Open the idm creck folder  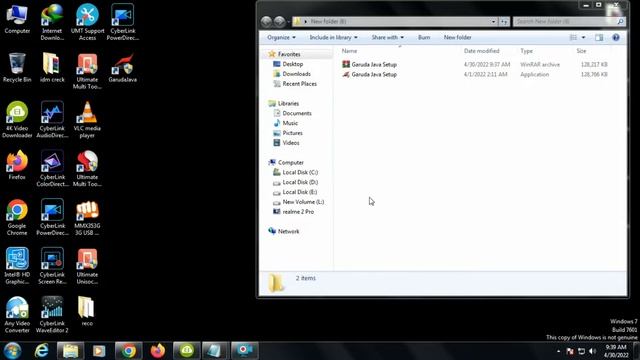pyautogui.click(x=52, y=68)
